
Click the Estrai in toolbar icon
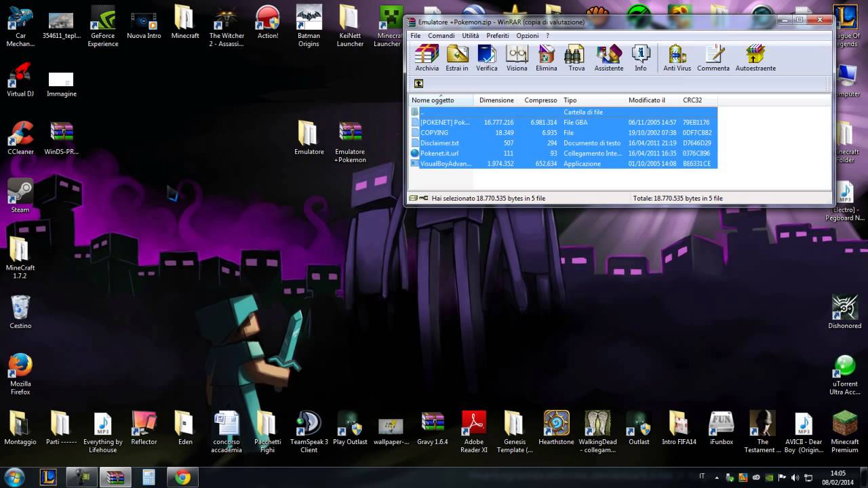tap(457, 58)
